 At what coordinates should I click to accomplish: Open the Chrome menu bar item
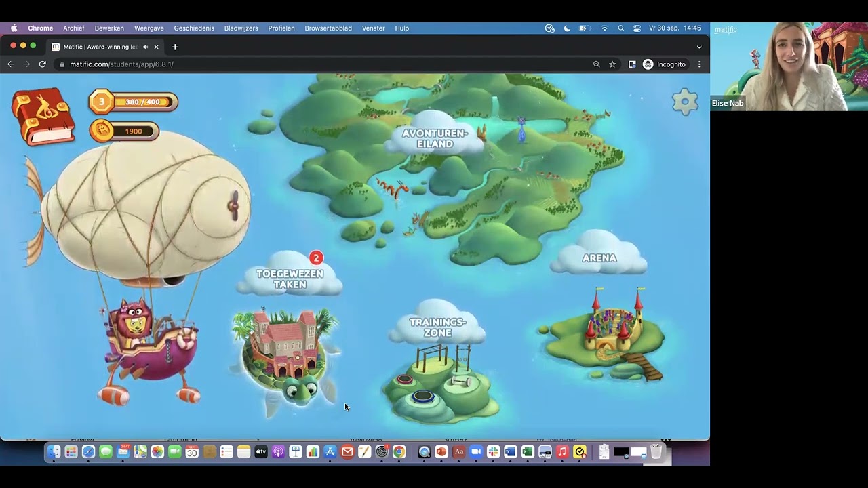[41, 28]
